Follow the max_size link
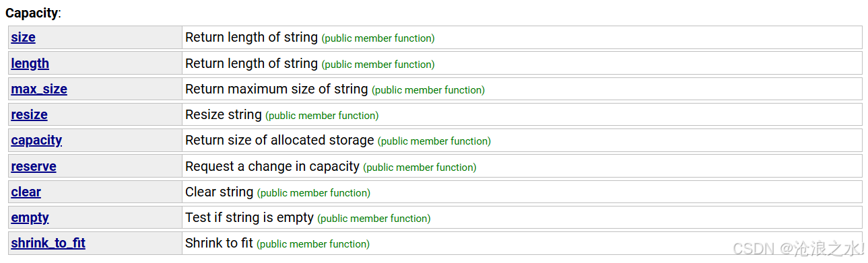Screen dimensions: 868x263 point(39,89)
